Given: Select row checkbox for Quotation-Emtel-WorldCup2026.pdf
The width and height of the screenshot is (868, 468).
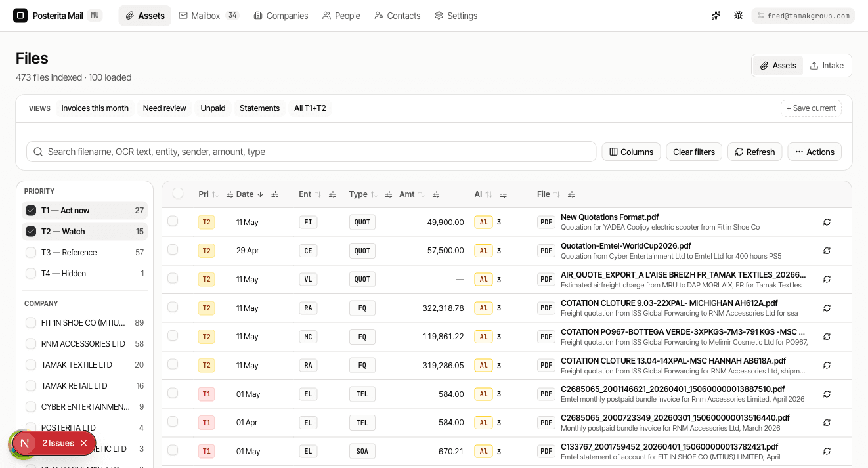Looking at the screenshot, I should click(173, 249).
